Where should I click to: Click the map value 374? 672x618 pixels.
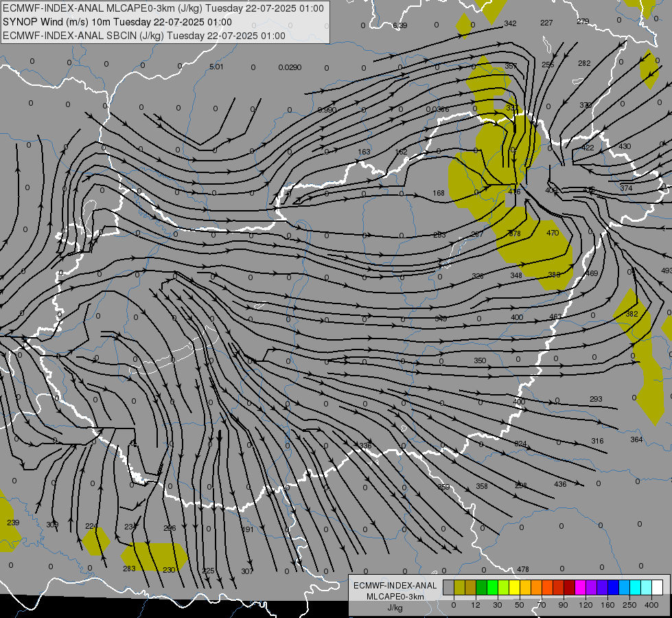(626, 188)
